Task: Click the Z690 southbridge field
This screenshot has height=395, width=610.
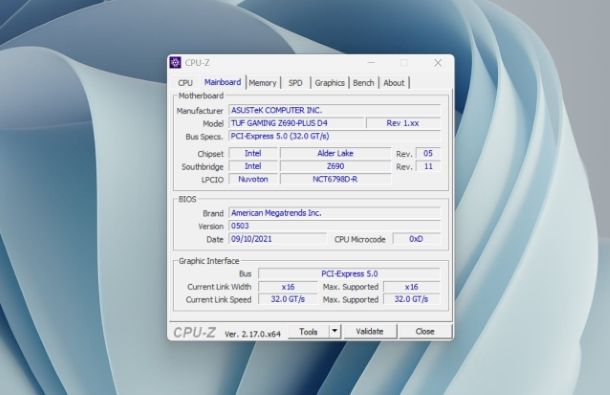Action: (335, 167)
